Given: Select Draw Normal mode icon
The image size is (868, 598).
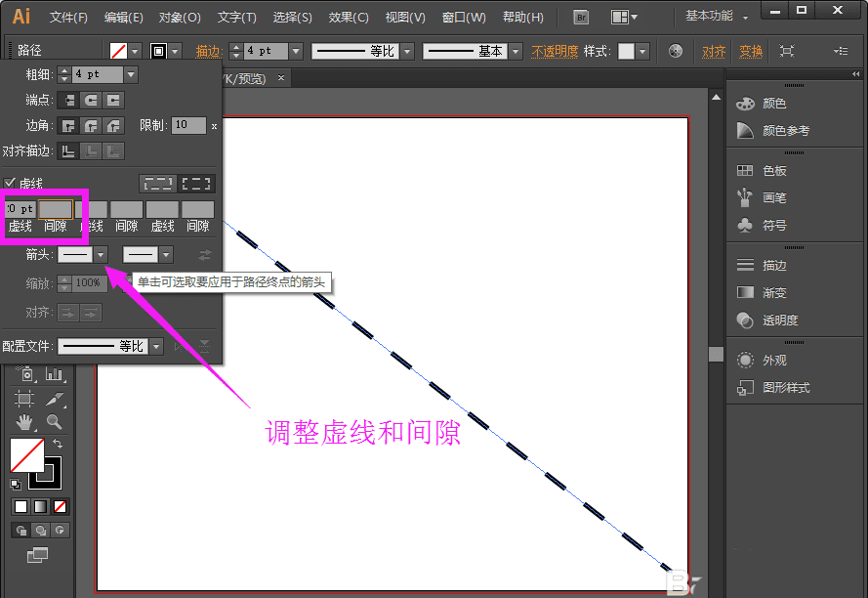Looking at the screenshot, I should click(21, 531).
